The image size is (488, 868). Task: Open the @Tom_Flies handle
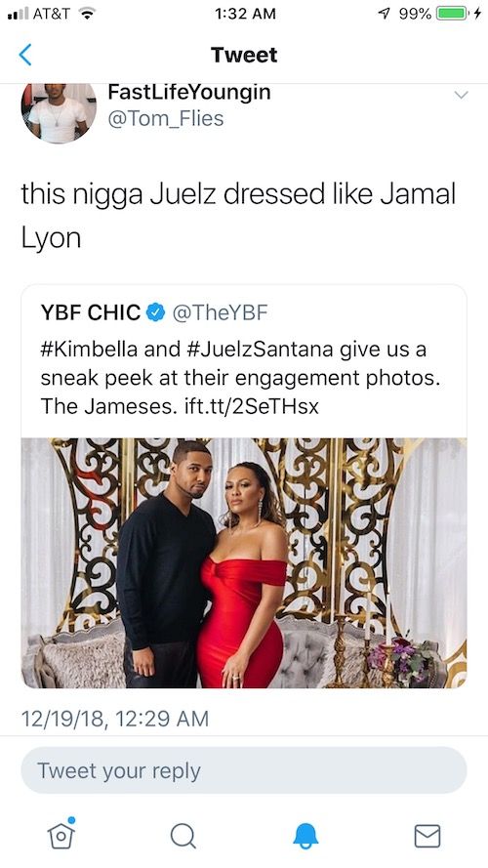(x=166, y=118)
